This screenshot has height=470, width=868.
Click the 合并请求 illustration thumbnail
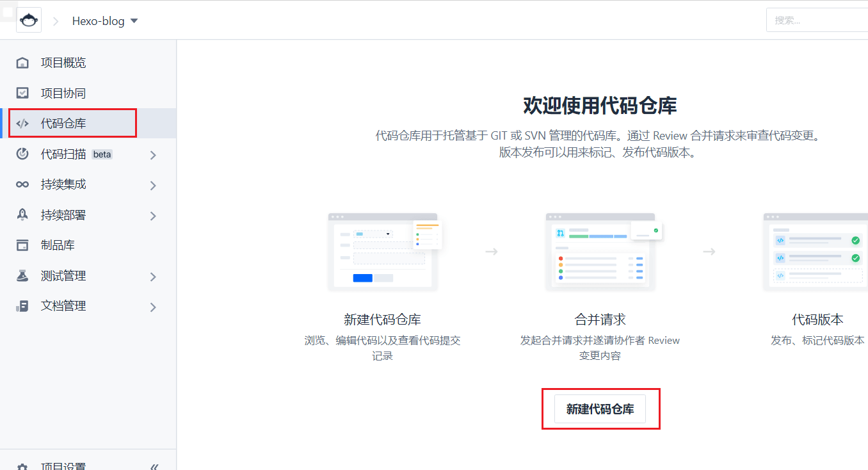click(600, 252)
